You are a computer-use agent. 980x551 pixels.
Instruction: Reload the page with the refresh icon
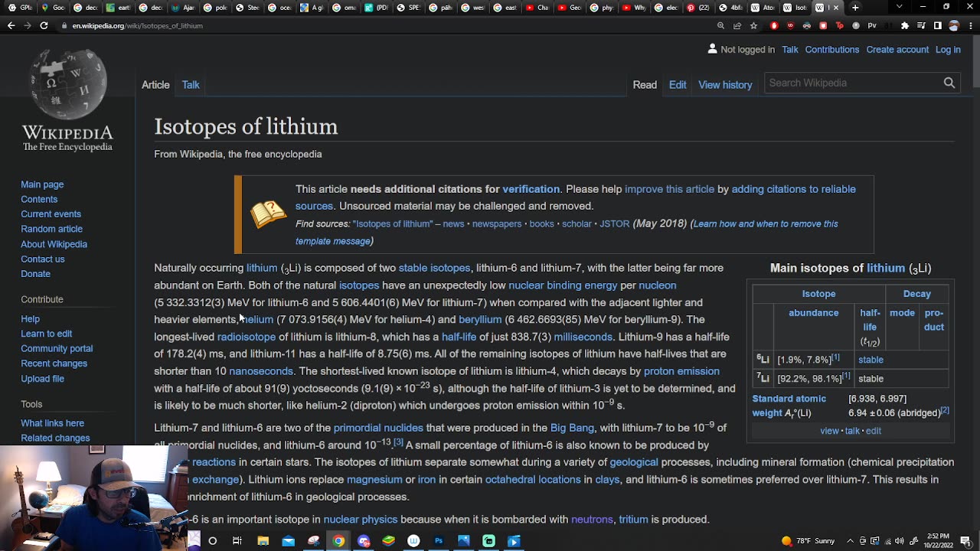(x=44, y=25)
